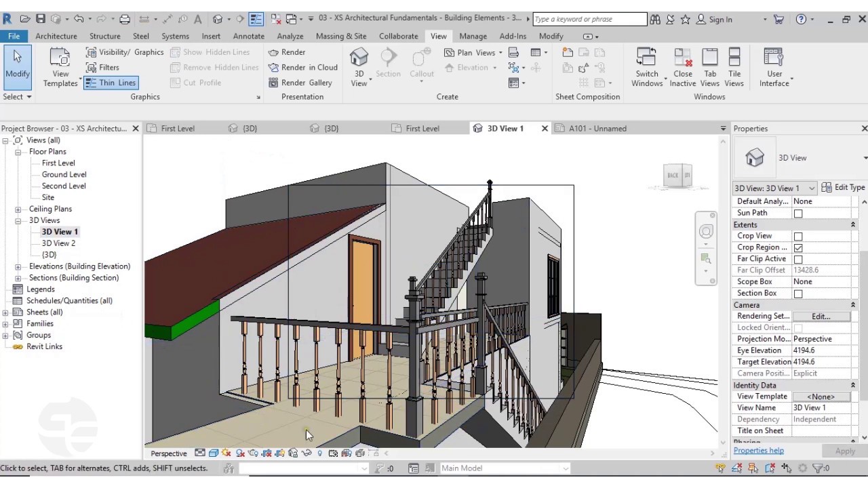Click the Modify arrow tool
The height and width of the screenshot is (488, 868).
(x=18, y=67)
